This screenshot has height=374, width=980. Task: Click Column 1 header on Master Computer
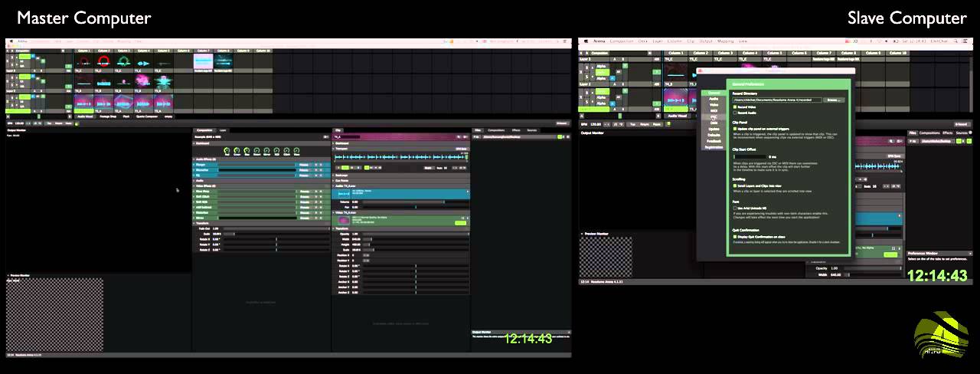click(83, 51)
